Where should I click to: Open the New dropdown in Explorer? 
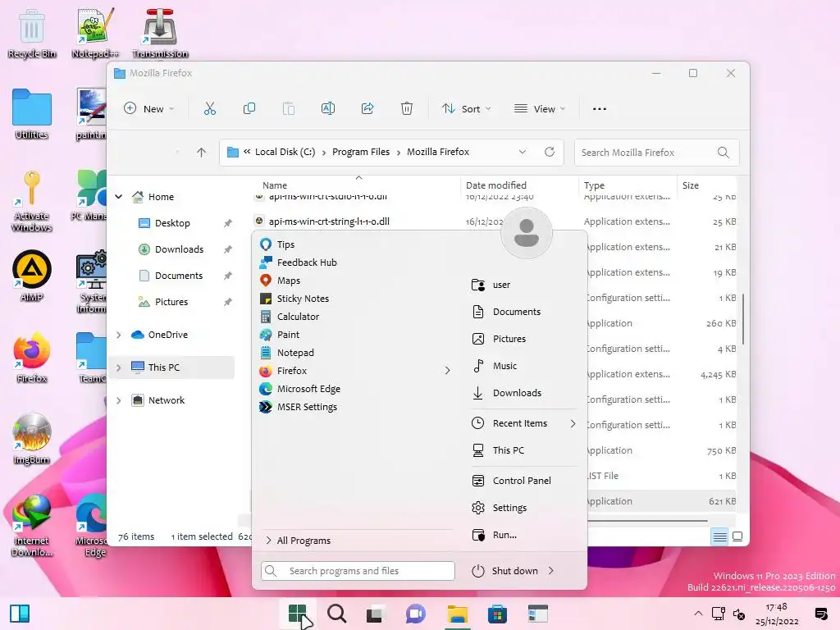[149, 109]
